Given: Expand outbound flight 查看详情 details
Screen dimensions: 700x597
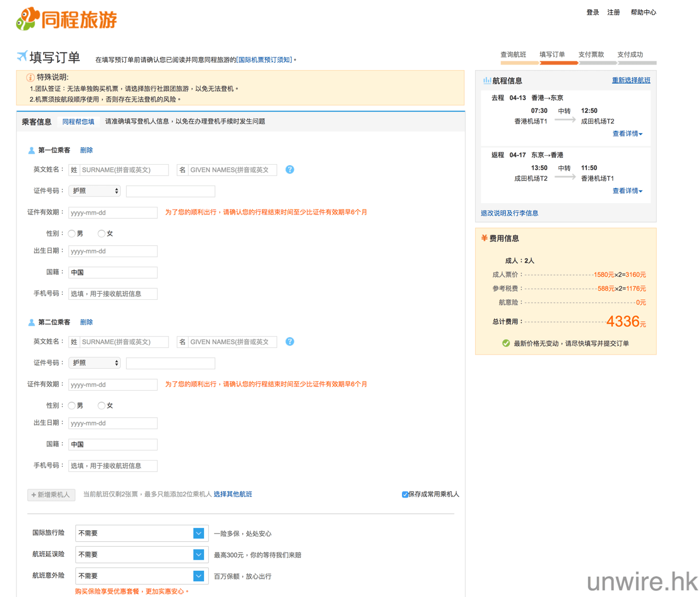Looking at the screenshot, I should (627, 134).
